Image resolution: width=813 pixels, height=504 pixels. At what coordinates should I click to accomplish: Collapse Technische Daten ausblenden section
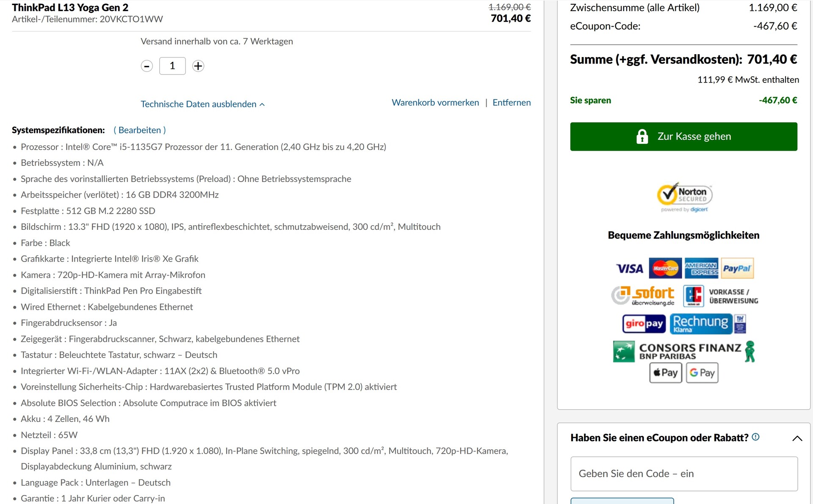tap(202, 104)
